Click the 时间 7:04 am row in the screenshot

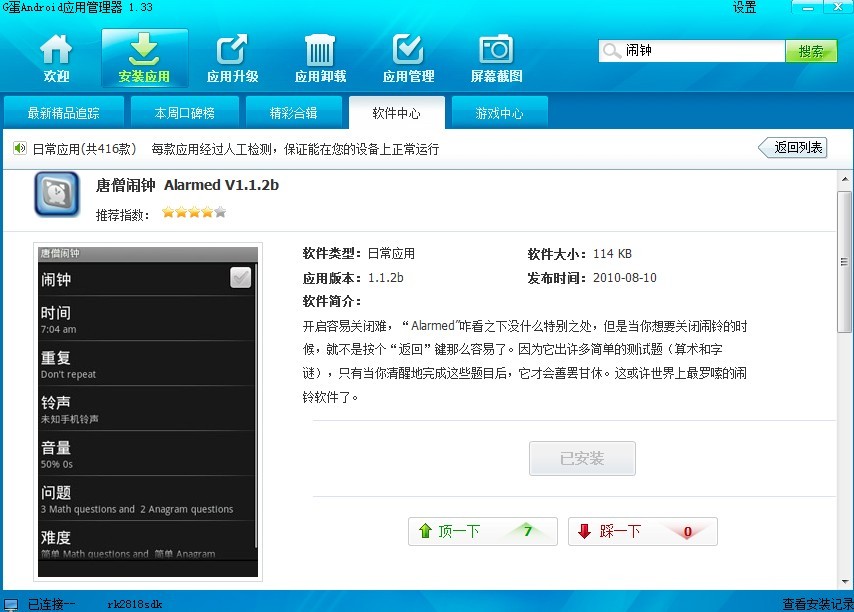(x=147, y=319)
